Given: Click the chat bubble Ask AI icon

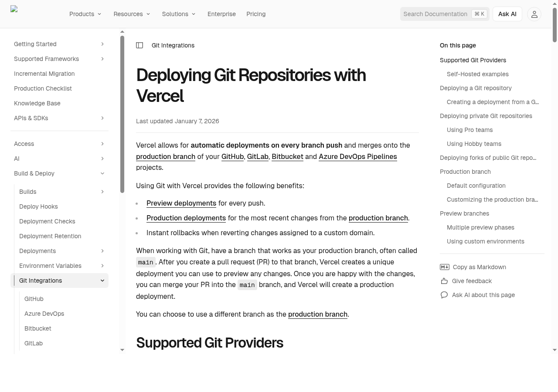Looking at the screenshot, I should coord(444,295).
